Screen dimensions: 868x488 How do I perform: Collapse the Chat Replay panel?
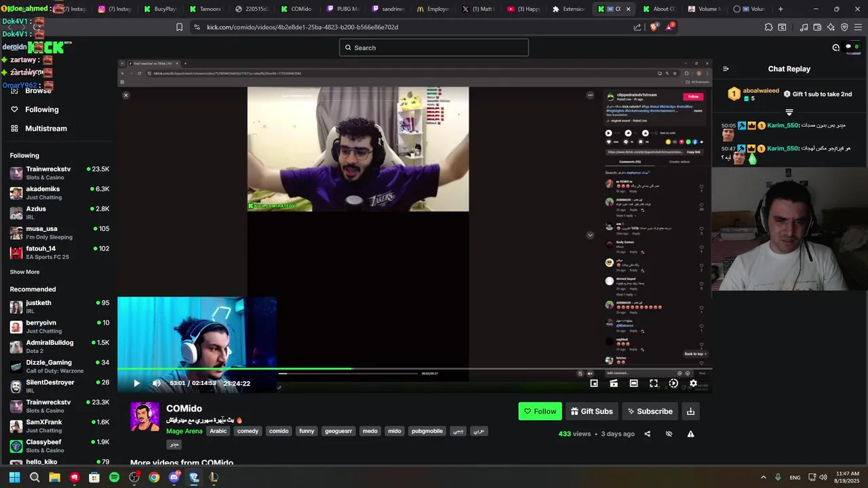click(x=726, y=68)
